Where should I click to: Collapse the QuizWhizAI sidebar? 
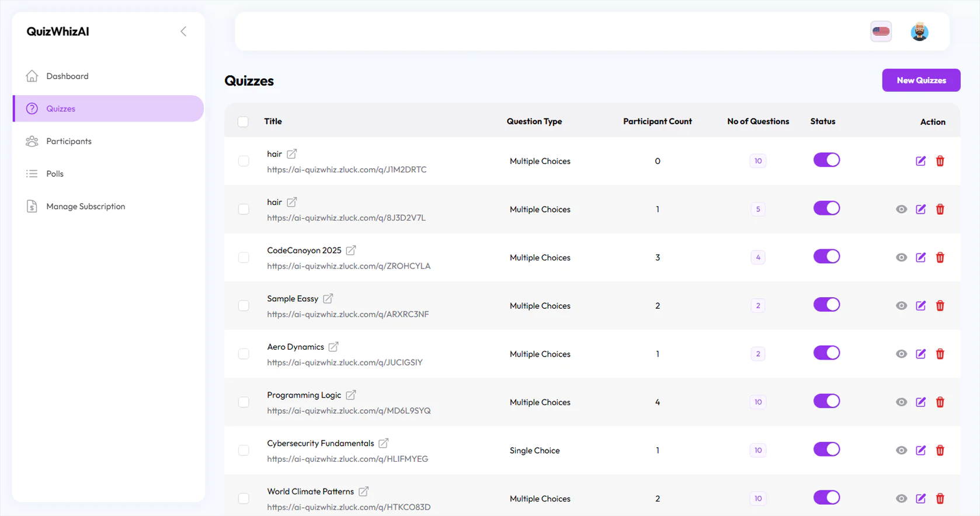(x=183, y=32)
